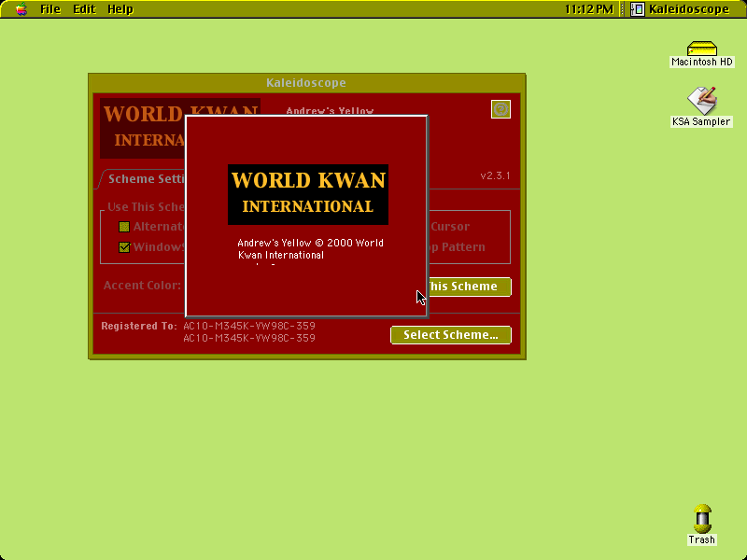Click the Registered To serial number
This screenshot has width=747, height=560.
(x=249, y=332)
